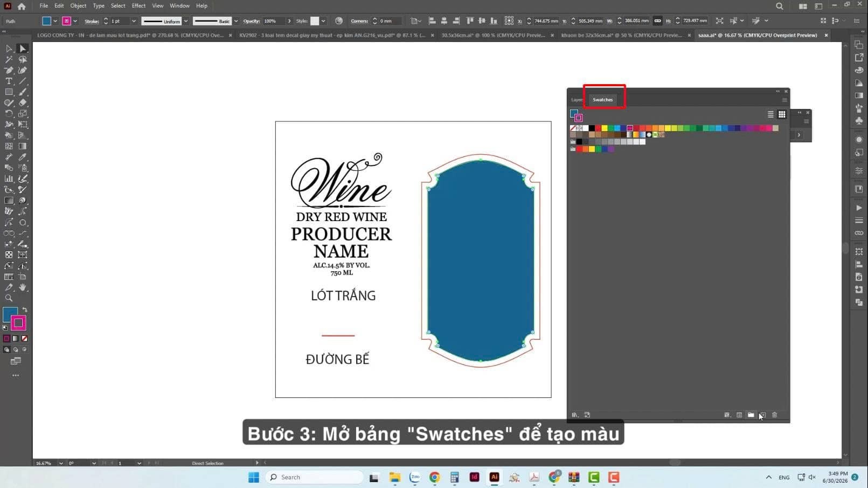Choose the Zoom tool
868x488 pixels.
[x=9, y=298]
